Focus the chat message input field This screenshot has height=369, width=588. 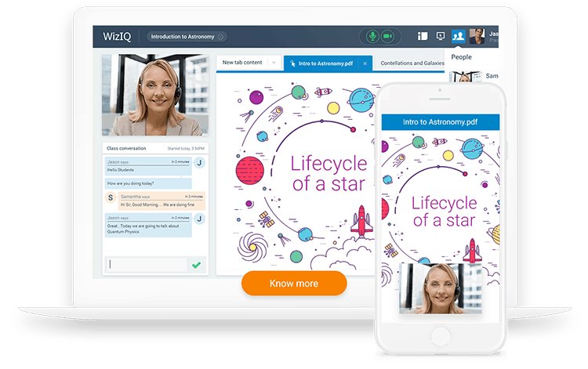click(x=147, y=265)
